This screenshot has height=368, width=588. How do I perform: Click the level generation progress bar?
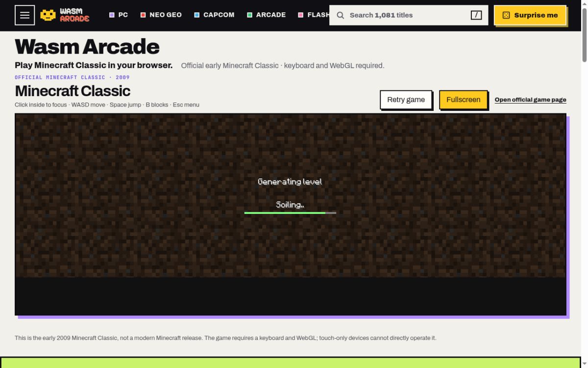click(x=290, y=213)
